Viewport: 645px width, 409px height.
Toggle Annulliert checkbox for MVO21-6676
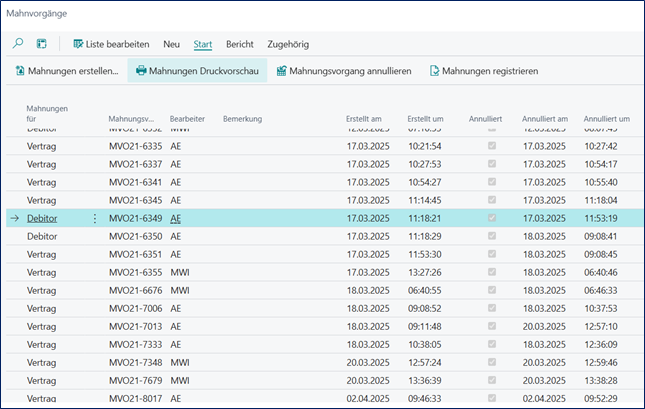492,290
